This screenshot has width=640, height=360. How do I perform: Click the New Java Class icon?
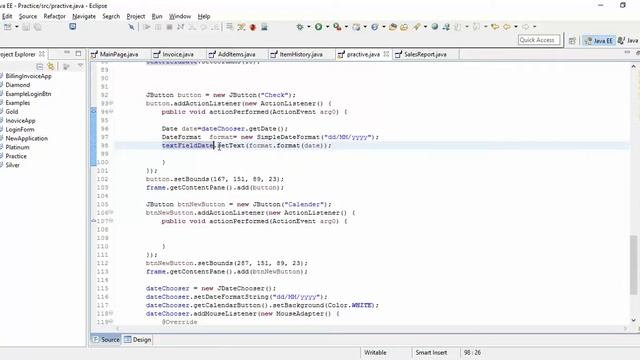coord(375,27)
